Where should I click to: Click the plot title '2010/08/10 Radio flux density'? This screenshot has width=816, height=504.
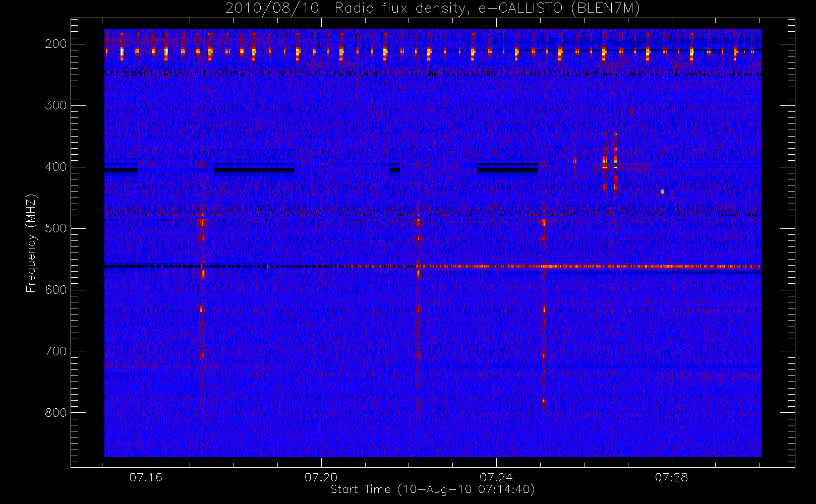(433, 9)
